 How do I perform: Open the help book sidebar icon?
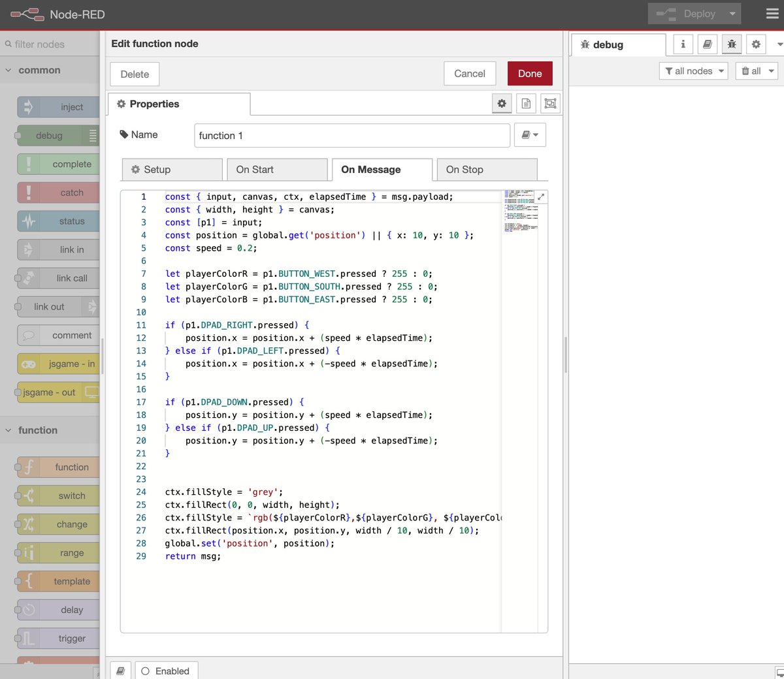(707, 44)
